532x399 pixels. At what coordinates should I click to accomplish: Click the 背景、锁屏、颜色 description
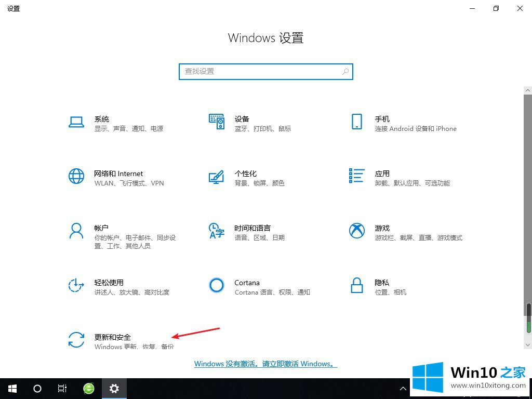[260, 183]
